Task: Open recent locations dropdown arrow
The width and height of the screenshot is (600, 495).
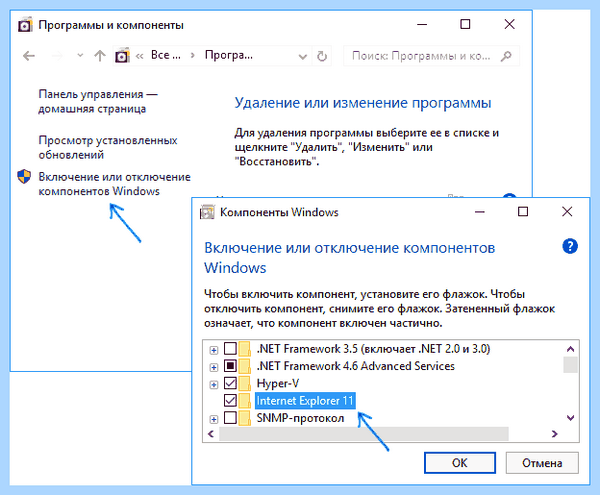Action: click(x=80, y=55)
